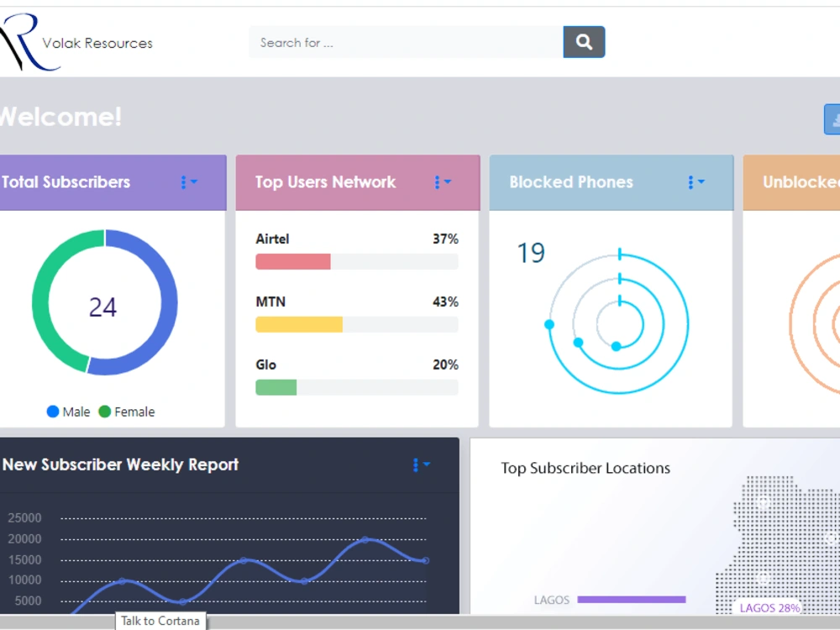
Task: Click the Blocked Phones count 19
Action: (x=530, y=253)
